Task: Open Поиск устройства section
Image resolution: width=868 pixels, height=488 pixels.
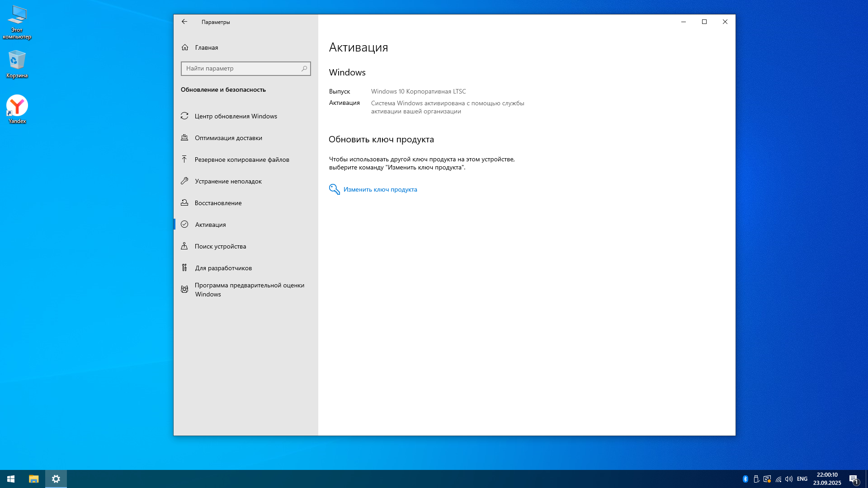Action: point(246,246)
